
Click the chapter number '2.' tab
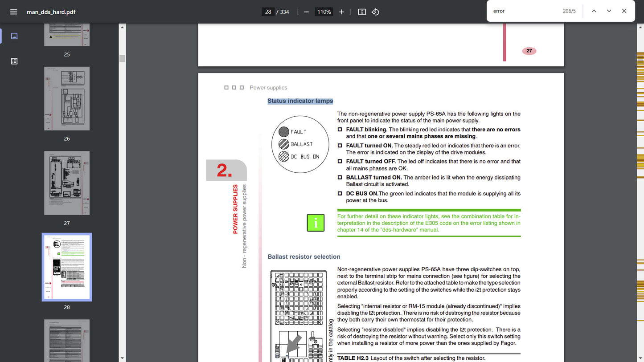tap(226, 170)
